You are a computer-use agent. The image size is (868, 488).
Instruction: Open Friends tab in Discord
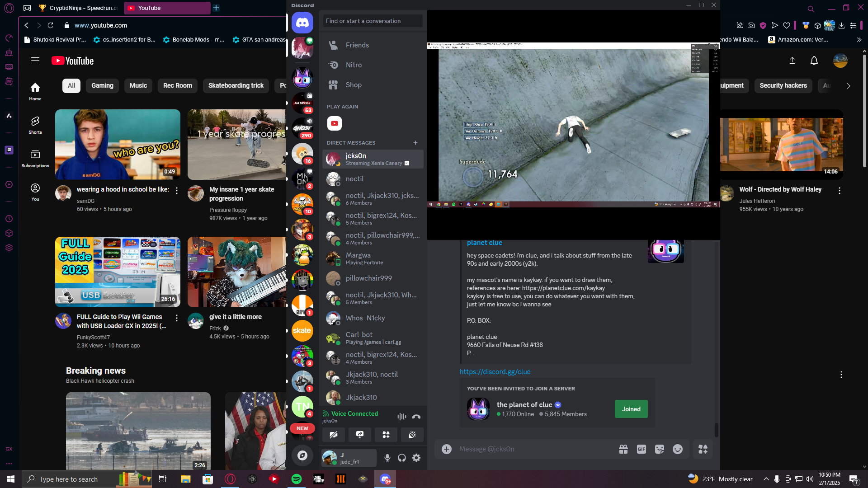pyautogui.click(x=357, y=45)
